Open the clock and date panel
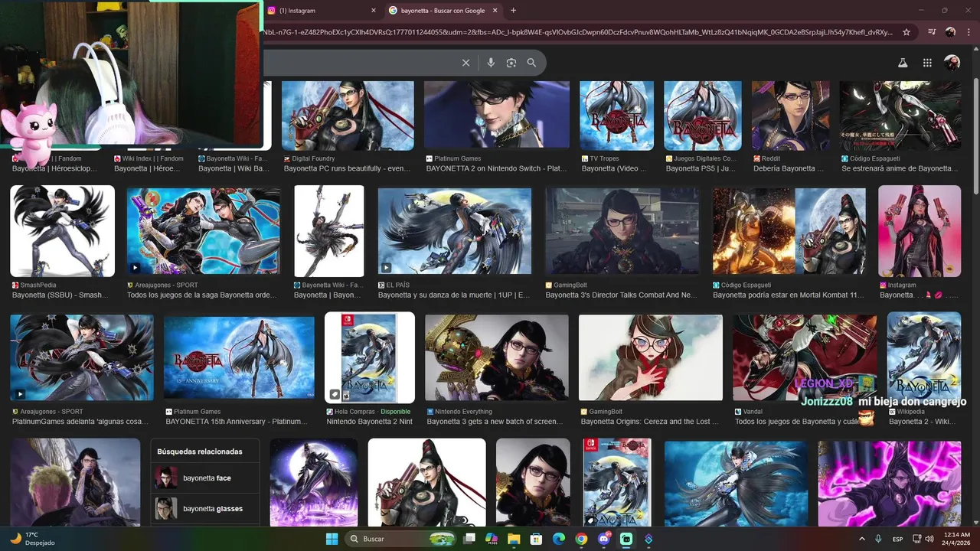Screen dimensions: 980x551 pos(956,539)
